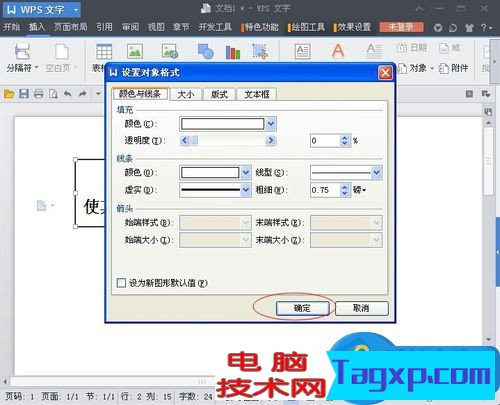Image resolution: width=500 pixels, height=405 pixels.
Task: Redo action with redo arrow
Action: tap(82, 94)
